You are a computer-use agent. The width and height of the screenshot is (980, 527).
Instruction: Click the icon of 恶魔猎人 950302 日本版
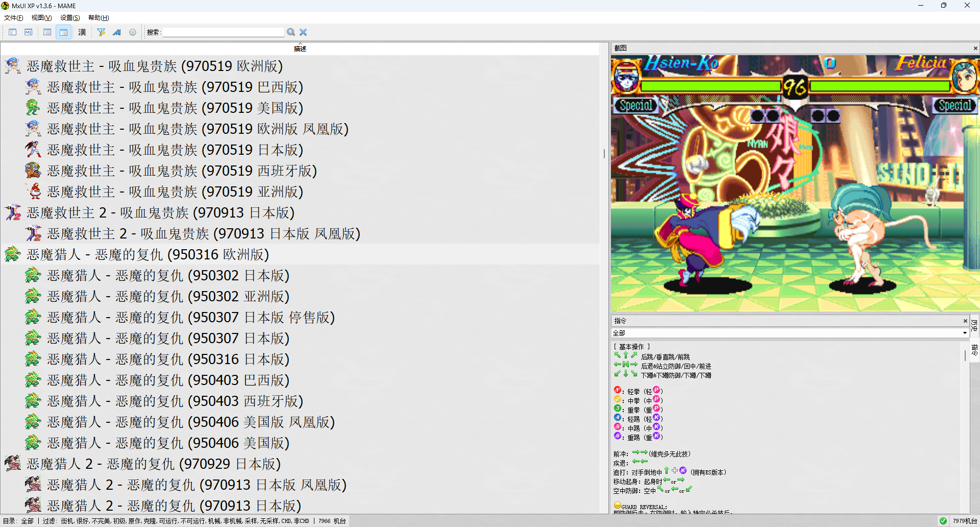(33, 275)
